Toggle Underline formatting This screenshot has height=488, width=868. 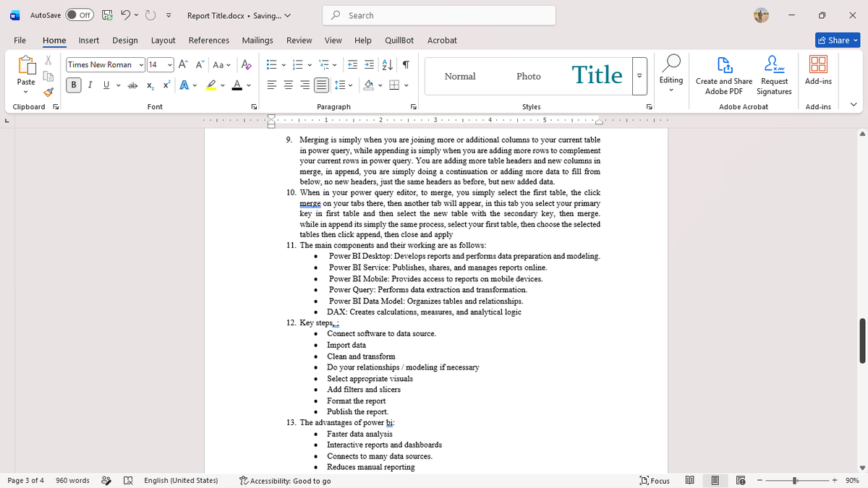point(106,85)
